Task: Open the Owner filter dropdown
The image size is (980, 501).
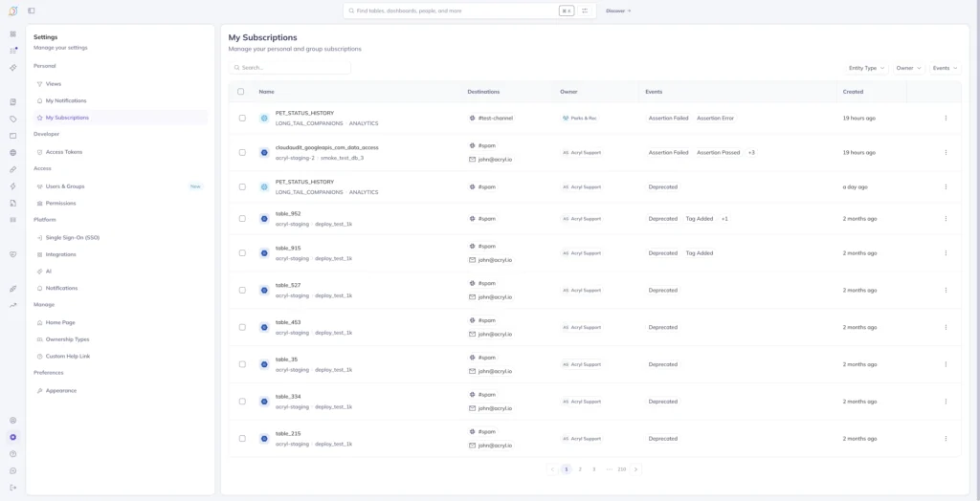Action: pos(909,68)
